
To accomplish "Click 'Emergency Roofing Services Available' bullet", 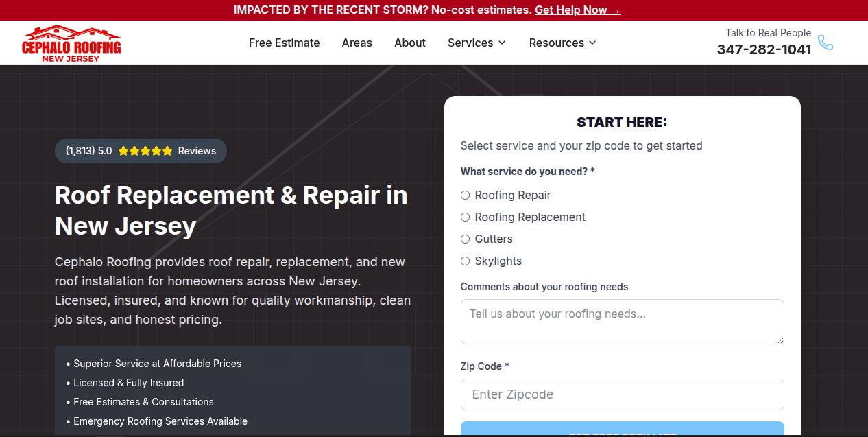I will coord(160,421).
